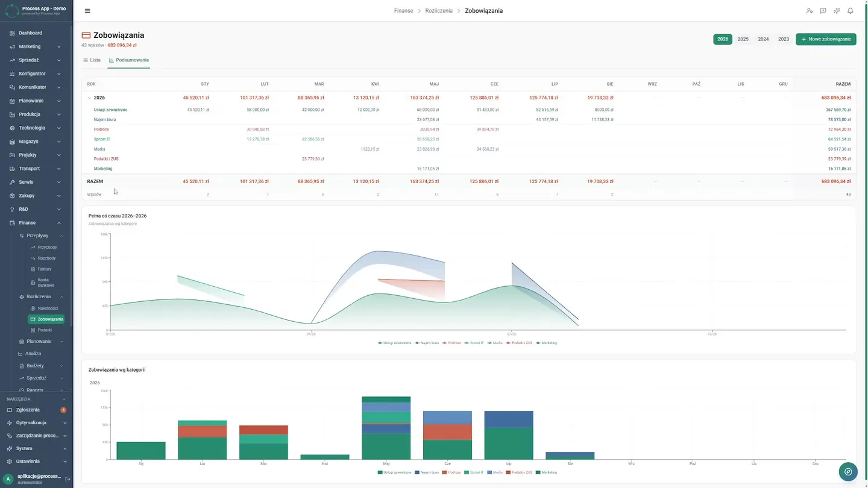Image resolution: width=868 pixels, height=488 pixels.
Task: Collapse the Przepływy subsection
Action: pos(41,236)
